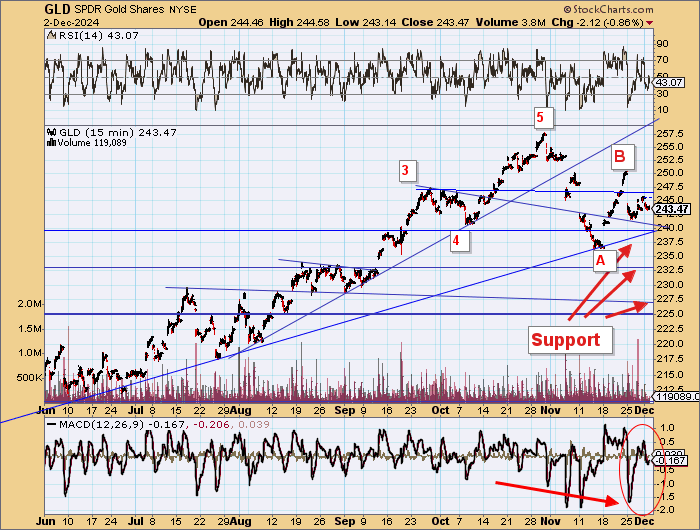Click the 257.5 price axis label
Image resolution: width=700 pixels, height=530 pixels.
[671, 134]
